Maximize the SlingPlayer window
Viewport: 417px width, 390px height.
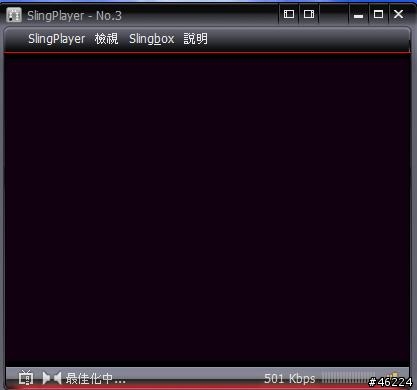[378, 14]
